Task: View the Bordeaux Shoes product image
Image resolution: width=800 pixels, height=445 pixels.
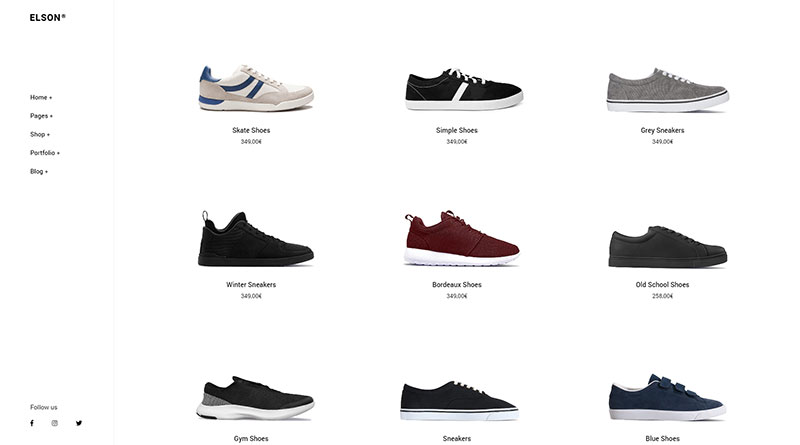Action: [462, 238]
